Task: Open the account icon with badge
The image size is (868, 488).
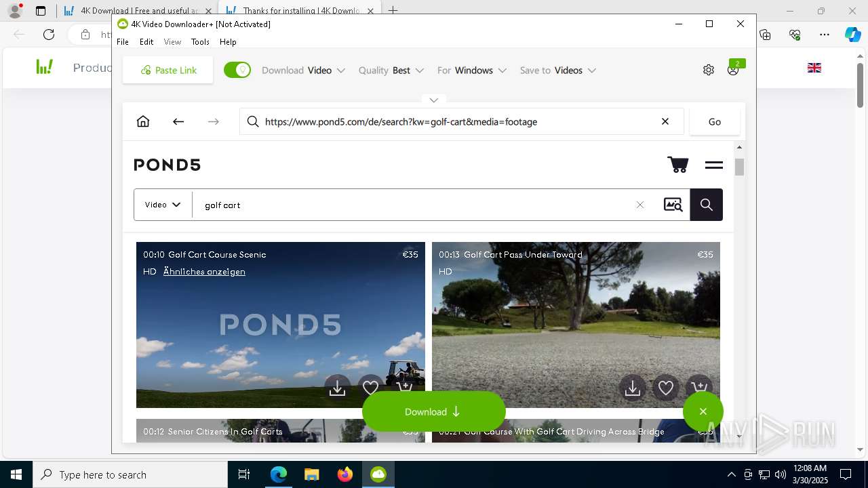Action: [x=733, y=70]
